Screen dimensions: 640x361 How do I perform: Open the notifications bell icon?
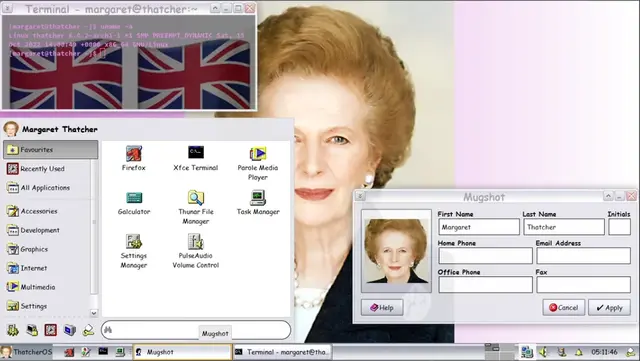[579, 352]
